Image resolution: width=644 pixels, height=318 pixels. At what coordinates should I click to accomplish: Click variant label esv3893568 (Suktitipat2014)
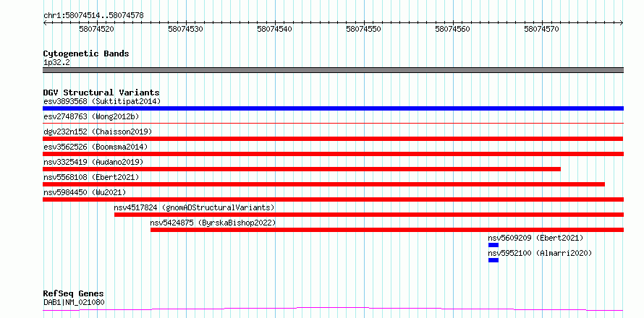(102, 101)
